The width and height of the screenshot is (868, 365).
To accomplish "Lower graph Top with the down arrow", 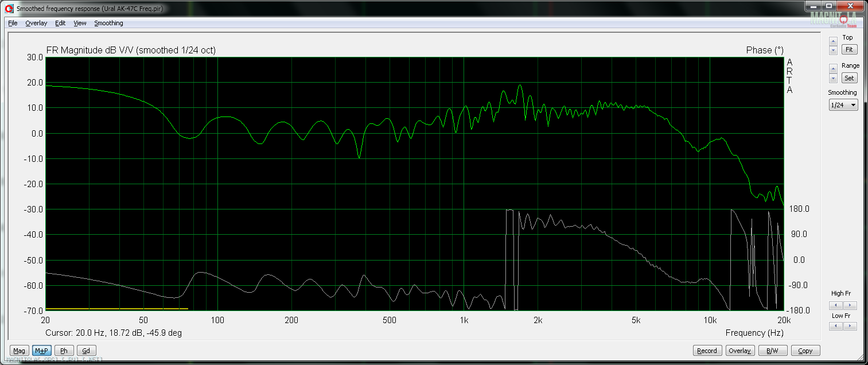I will tap(834, 51).
